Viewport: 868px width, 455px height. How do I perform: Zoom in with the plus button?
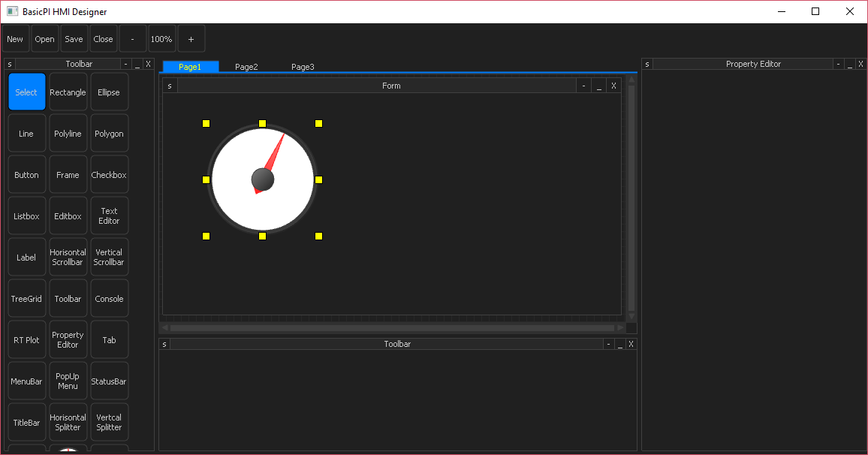pos(191,39)
